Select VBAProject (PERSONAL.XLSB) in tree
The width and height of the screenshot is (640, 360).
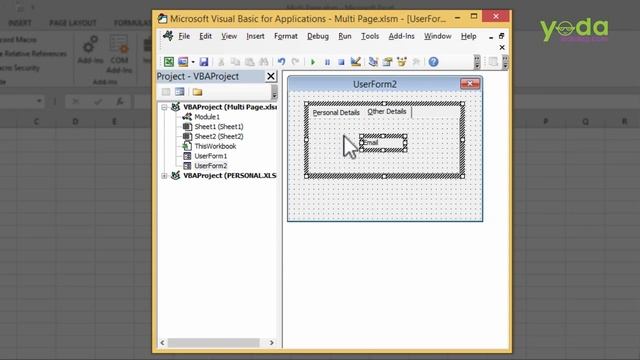230,176
